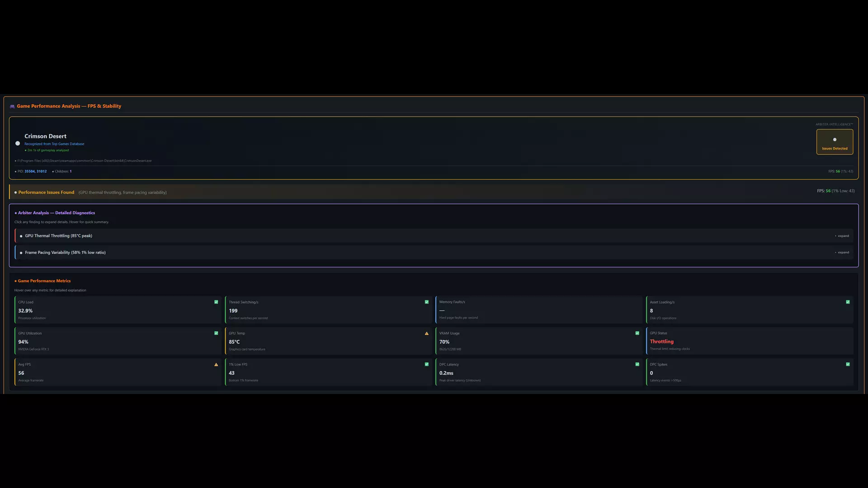
Task: Click the 8626/12288 MB VRAM detail
Action: (x=450, y=349)
